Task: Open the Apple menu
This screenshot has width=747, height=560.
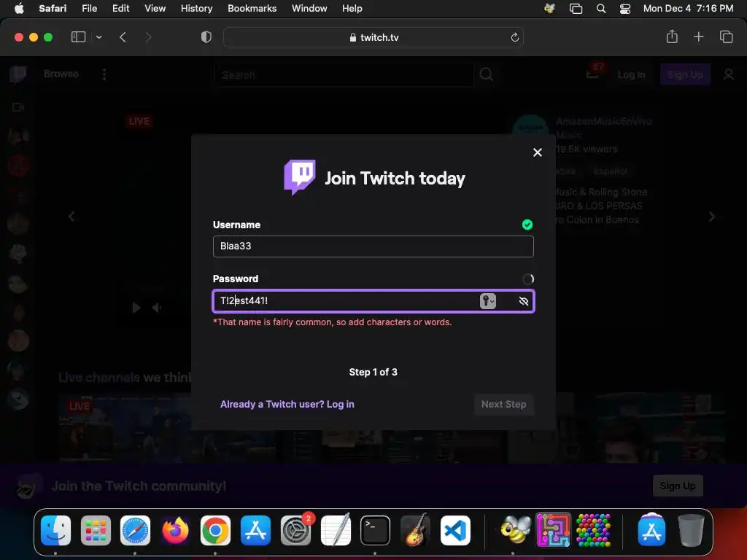Action: 19,8
